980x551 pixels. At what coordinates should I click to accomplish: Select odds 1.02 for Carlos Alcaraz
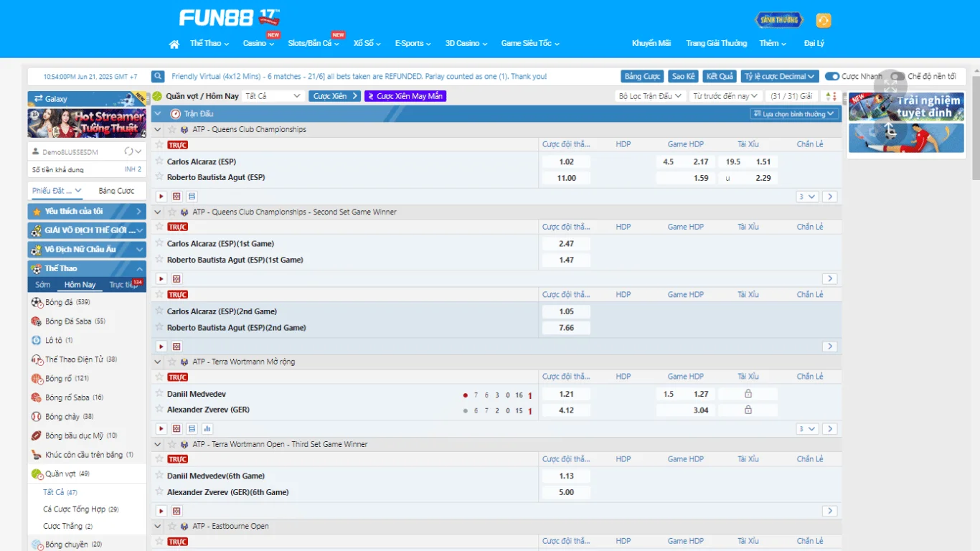coord(567,162)
